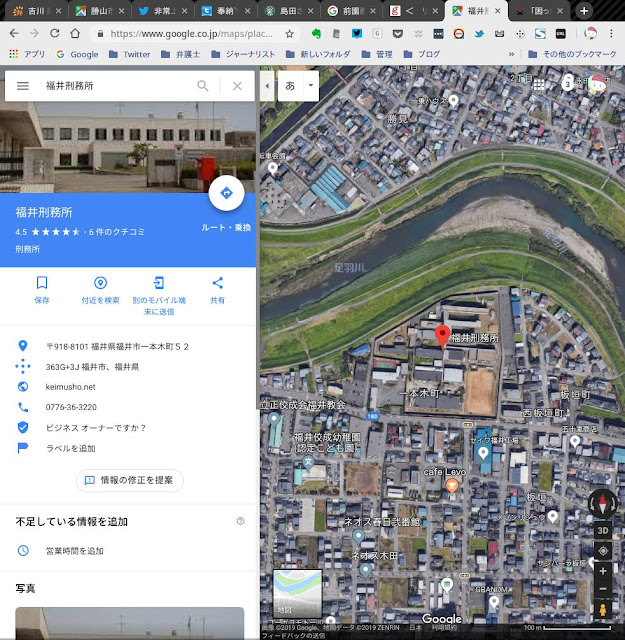The height and width of the screenshot is (640, 625).
Task: Open help icon beside 不足している情報を追加
Action: [240, 521]
